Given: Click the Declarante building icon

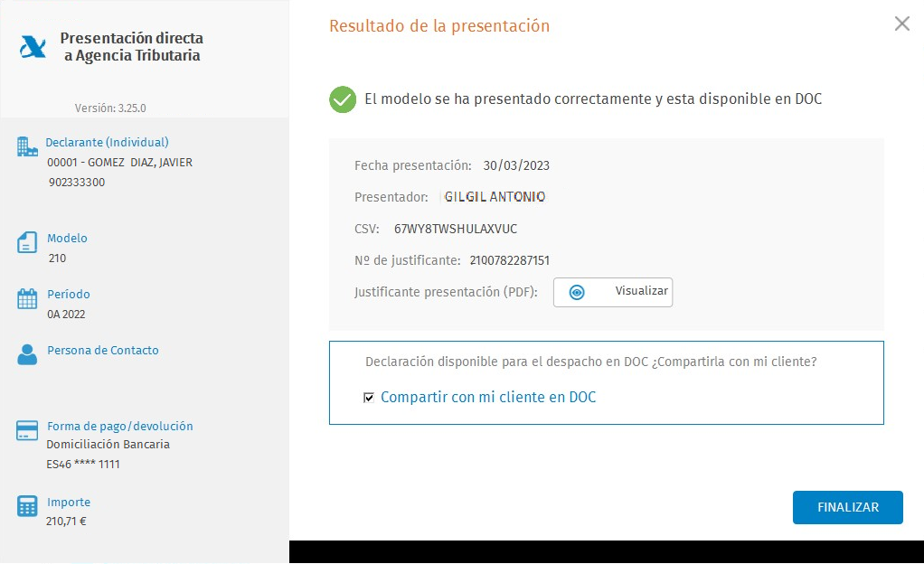Looking at the screenshot, I should 27,146.
